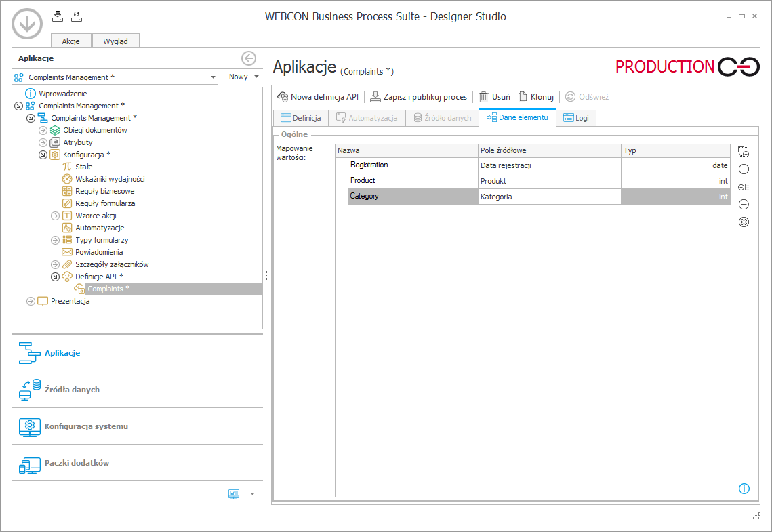Select the Prezentacja tree item
Viewport: 772px width, 532px height.
point(70,301)
